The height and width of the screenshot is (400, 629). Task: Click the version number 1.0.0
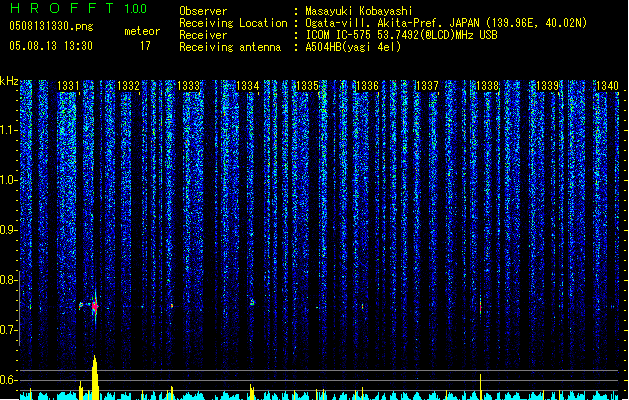pos(136,9)
